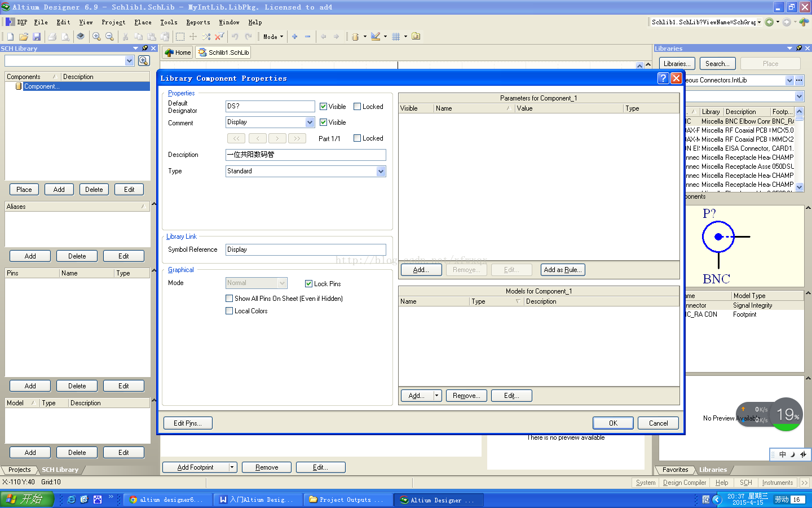Open the Comment Display dropdown list
Screen dimensions: 812x508
coord(310,122)
